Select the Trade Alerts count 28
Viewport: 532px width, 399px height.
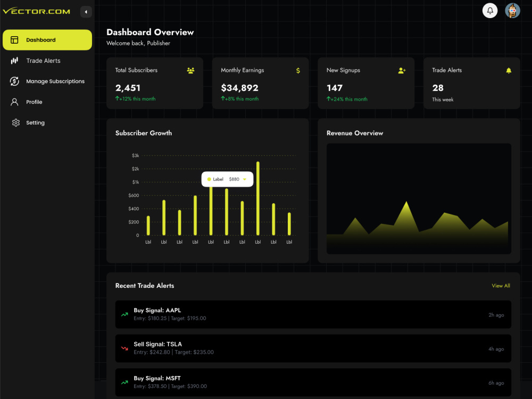point(438,88)
